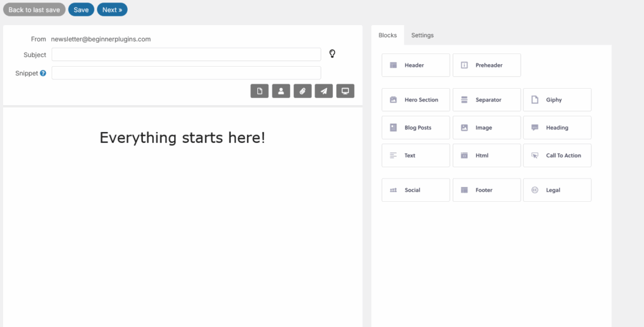Click the person profile toolbar icon
Image resolution: width=644 pixels, height=327 pixels.
[x=281, y=91]
